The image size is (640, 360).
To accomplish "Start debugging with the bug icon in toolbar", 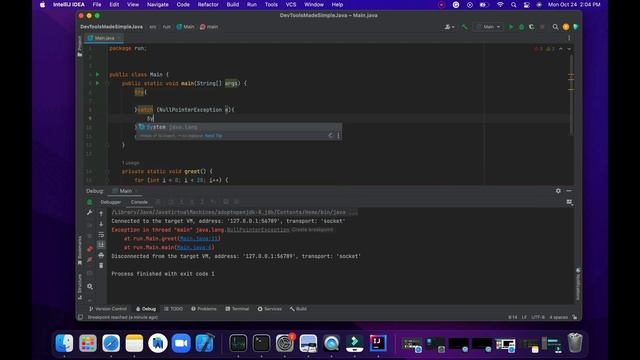I will 521,27.
